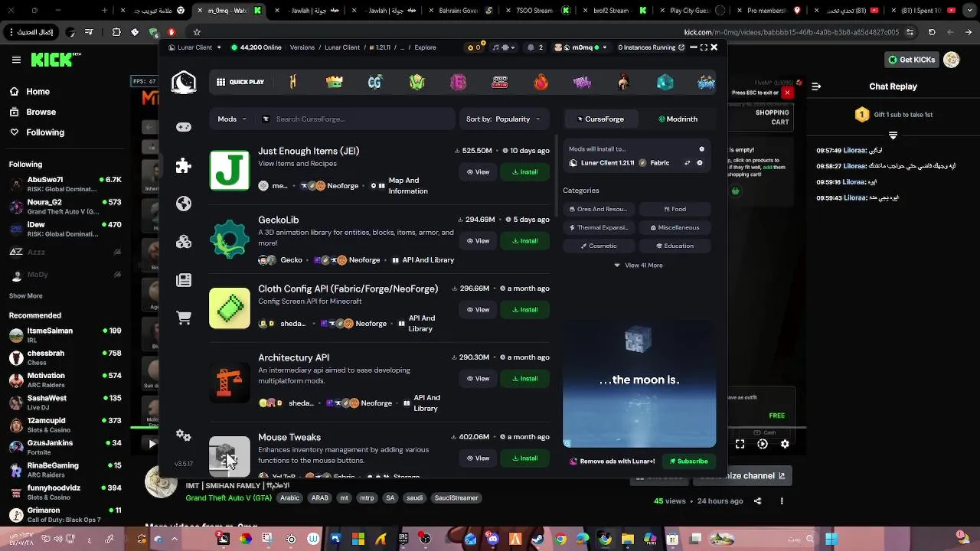Launch the spartan helmet server icon in quick play
The width and height of the screenshot is (980, 551).
click(624, 82)
